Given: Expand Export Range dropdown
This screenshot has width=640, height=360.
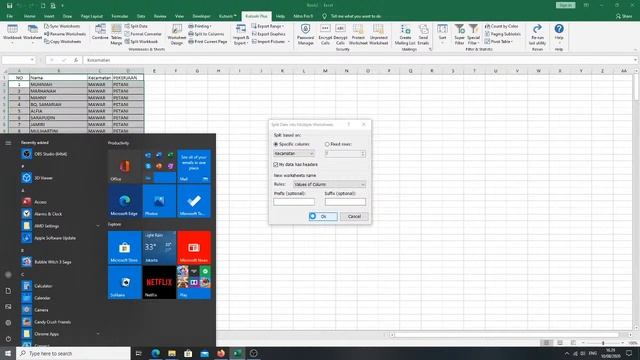Looking at the screenshot, I should click(x=268, y=26).
